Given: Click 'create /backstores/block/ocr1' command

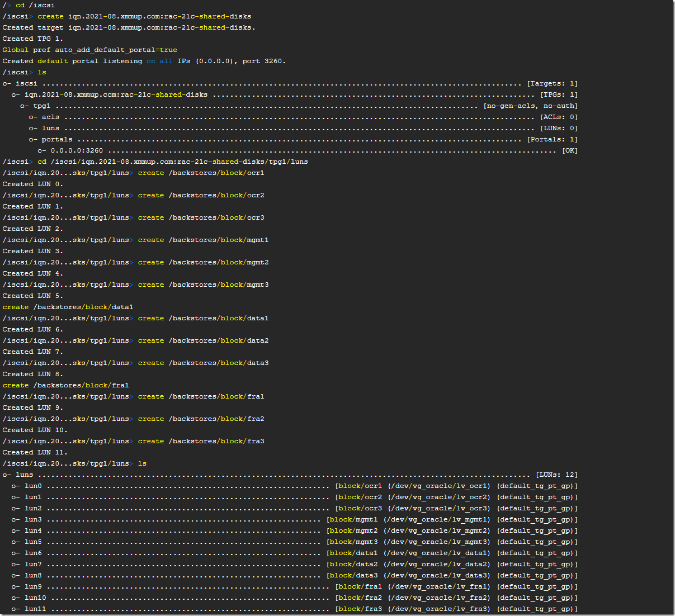Looking at the screenshot, I should point(201,173).
